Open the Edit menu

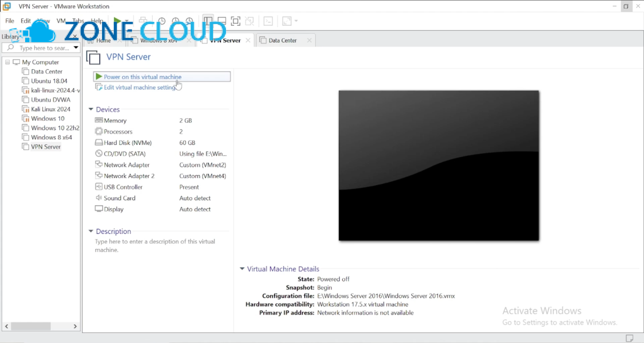(x=25, y=21)
